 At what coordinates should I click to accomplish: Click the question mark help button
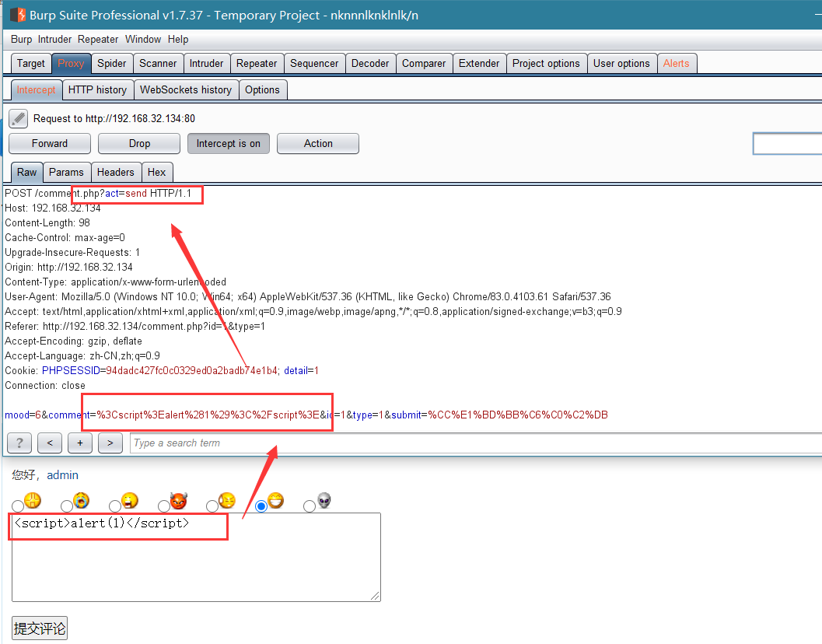pos(19,443)
